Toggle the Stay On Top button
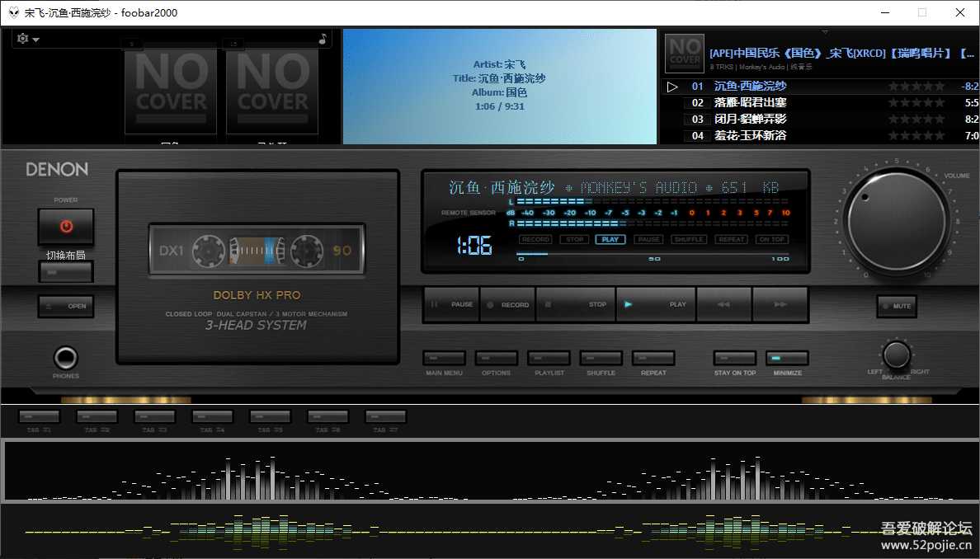980x559 pixels. (x=735, y=358)
